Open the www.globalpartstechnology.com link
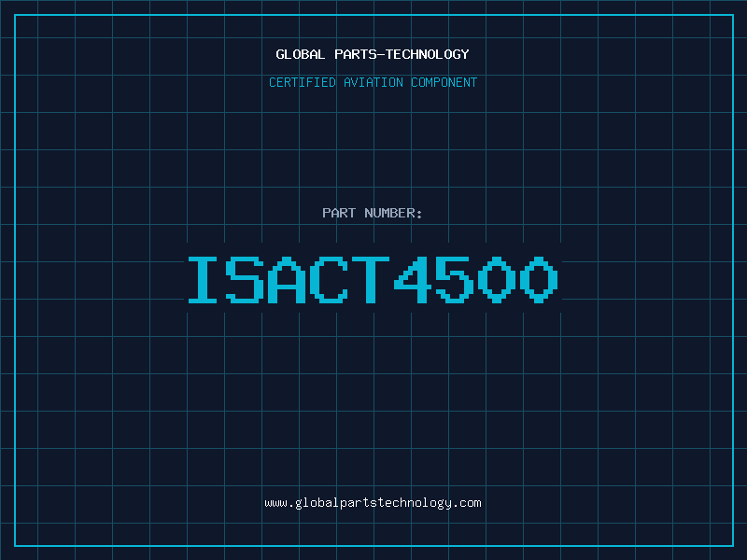This screenshot has width=747, height=560. 373,503
